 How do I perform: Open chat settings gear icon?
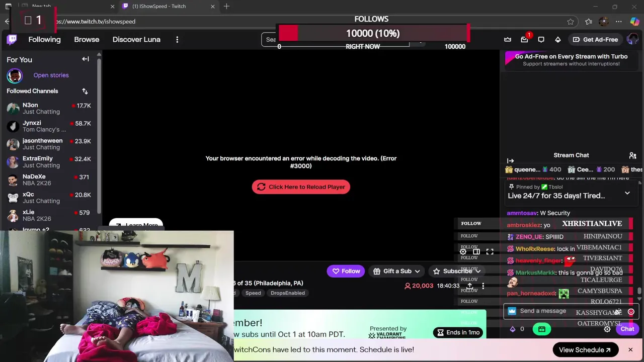tap(607, 329)
